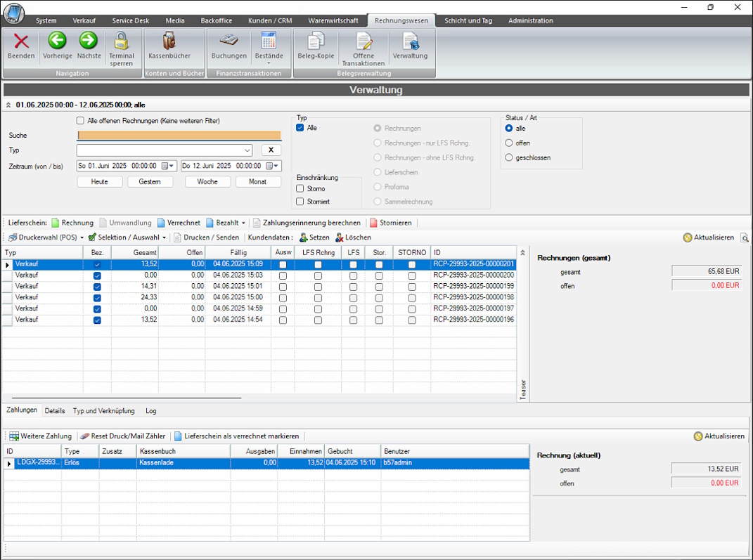This screenshot has height=560, width=753.
Task: Switch to the Details tab
Action: point(55,411)
